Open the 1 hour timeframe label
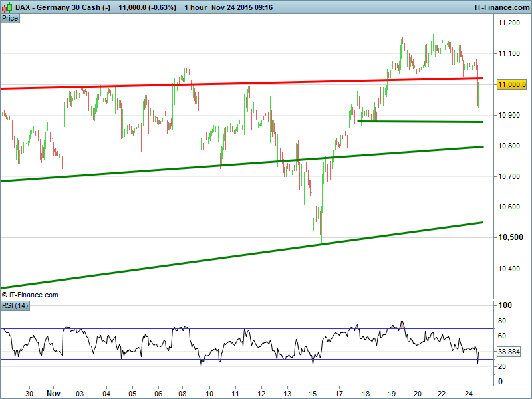This screenshot has height=399, width=532. [197, 7]
